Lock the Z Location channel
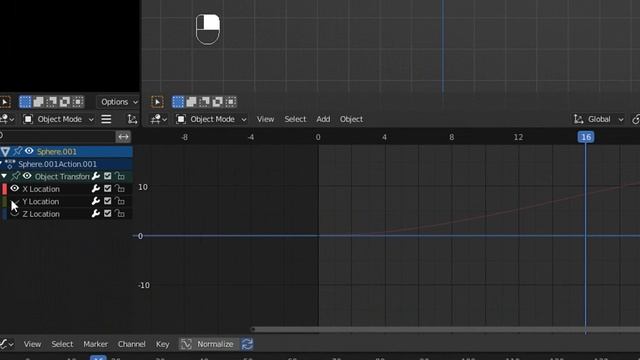This screenshot has width=640, height=360. pos(120,213)
